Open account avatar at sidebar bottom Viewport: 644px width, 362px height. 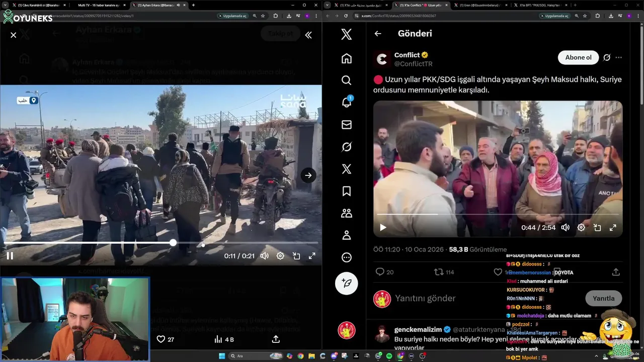pos(347,330)
